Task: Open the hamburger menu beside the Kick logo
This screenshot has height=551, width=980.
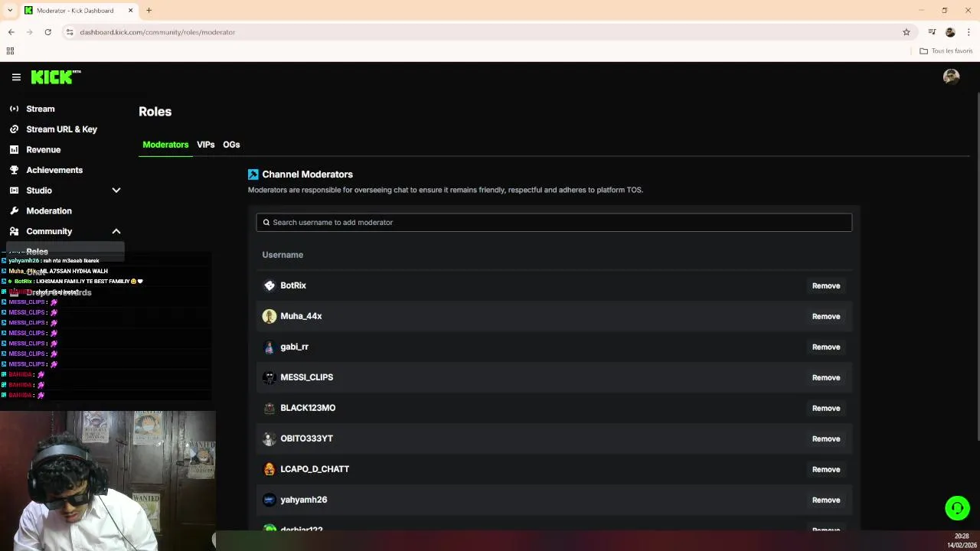Action: (x=16, y=77)
